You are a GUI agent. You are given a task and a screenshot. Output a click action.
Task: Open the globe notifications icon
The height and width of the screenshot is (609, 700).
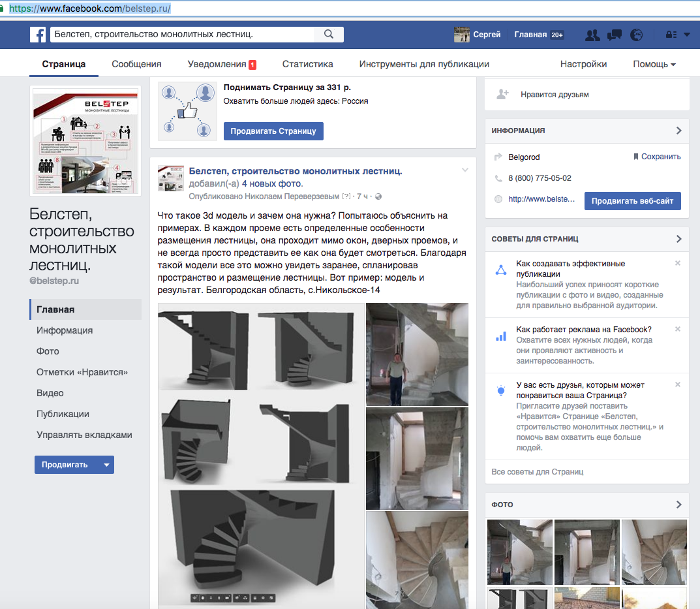636,35
